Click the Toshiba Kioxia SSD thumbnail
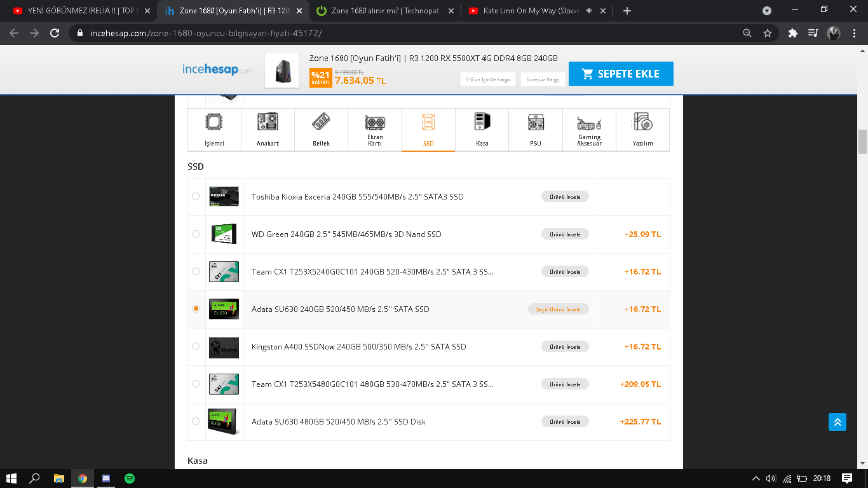 224,196
